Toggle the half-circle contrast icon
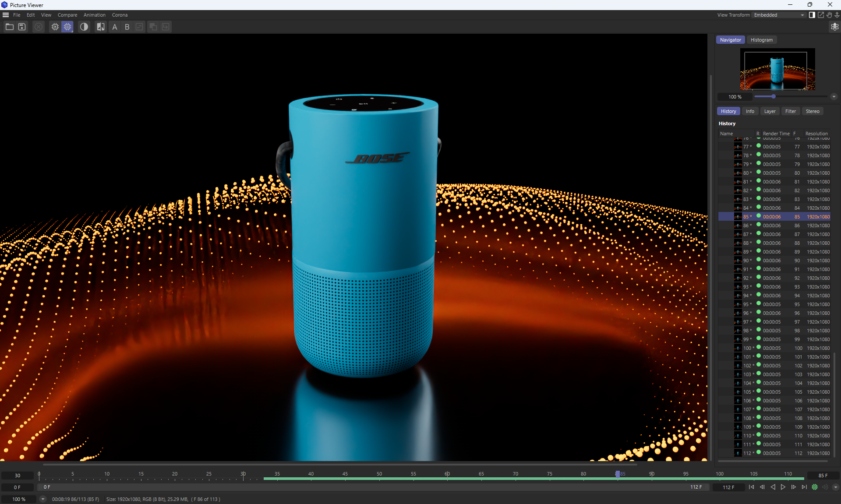Viewport: 841px width, 504px height. coord(84,27)
